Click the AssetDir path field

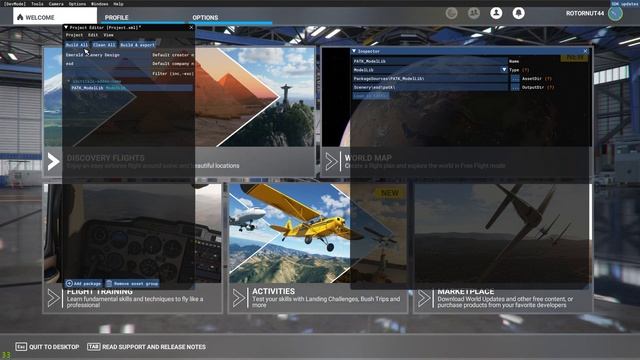pos(431,78)
